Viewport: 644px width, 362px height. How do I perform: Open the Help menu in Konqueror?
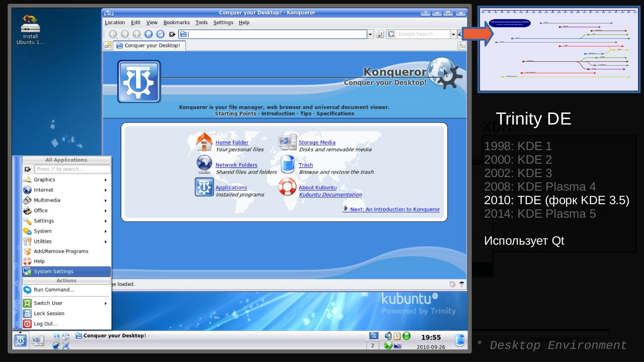244,22
